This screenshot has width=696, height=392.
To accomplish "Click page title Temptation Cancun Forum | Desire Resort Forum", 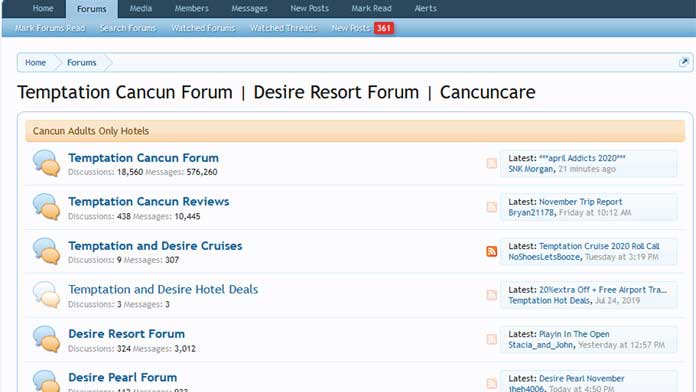I will tap(276, 92).
